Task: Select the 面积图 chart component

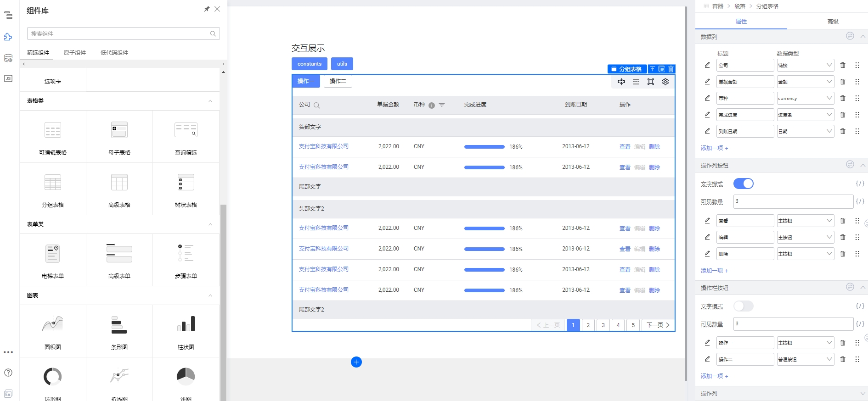Action: pos(53,331)
